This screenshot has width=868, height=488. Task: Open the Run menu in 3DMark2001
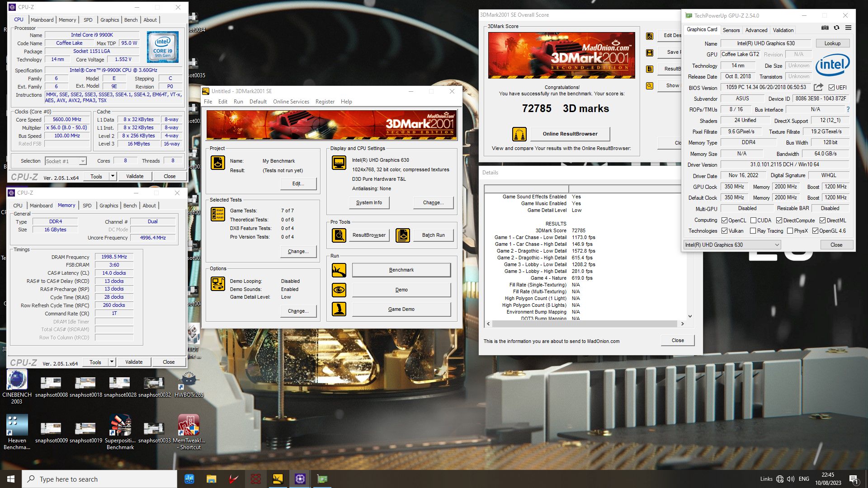click(238, 102)
